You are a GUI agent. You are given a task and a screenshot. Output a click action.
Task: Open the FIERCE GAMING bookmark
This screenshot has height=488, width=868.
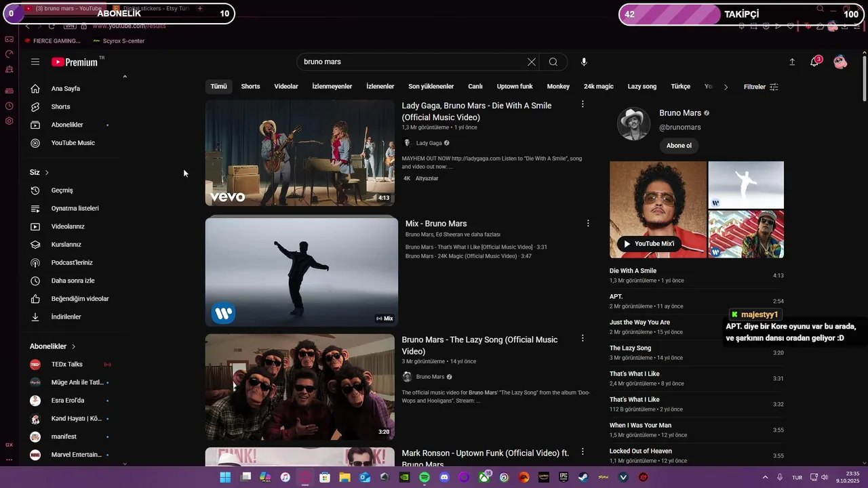coord(52,41)
